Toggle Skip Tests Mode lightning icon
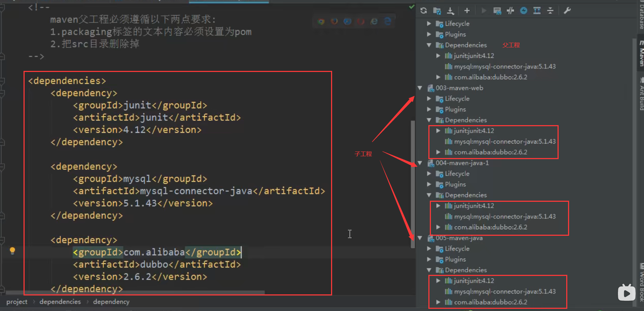 click(524, 11)
